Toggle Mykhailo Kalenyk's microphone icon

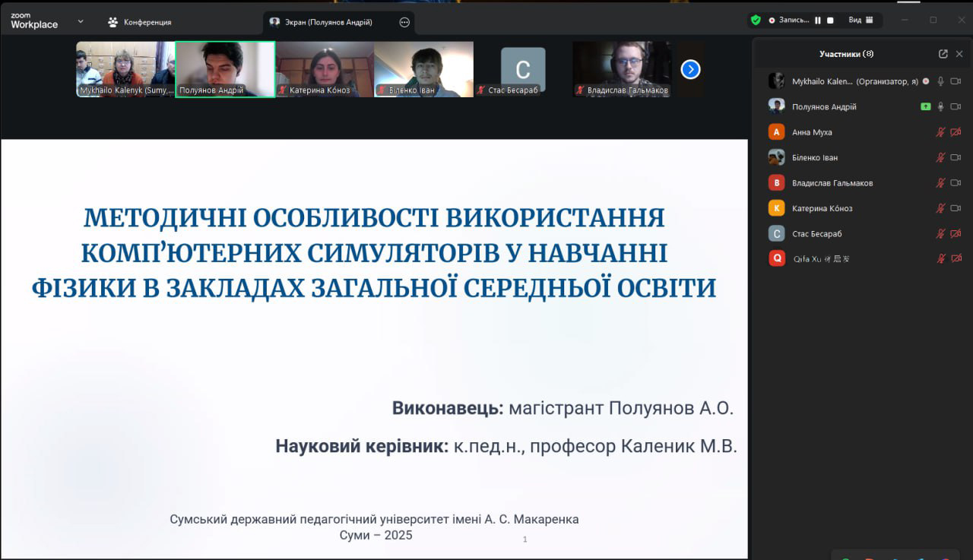tap(940, 81)
